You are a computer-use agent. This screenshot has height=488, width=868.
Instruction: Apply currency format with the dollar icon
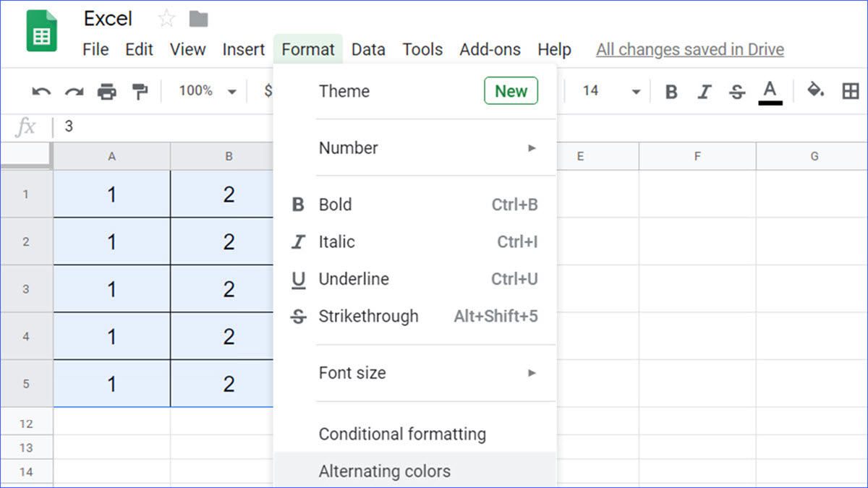[x=268, y=91]
